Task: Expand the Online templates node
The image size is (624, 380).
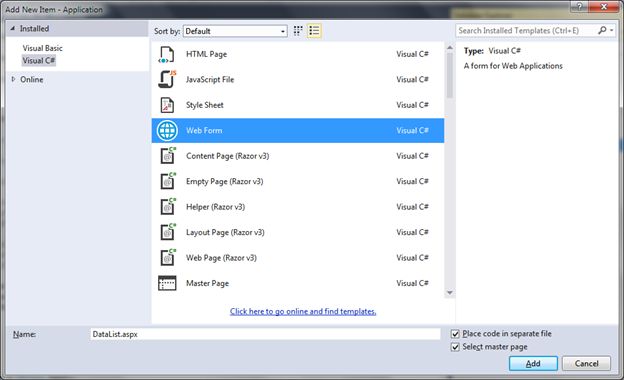Action: click(x=13, y=79)
